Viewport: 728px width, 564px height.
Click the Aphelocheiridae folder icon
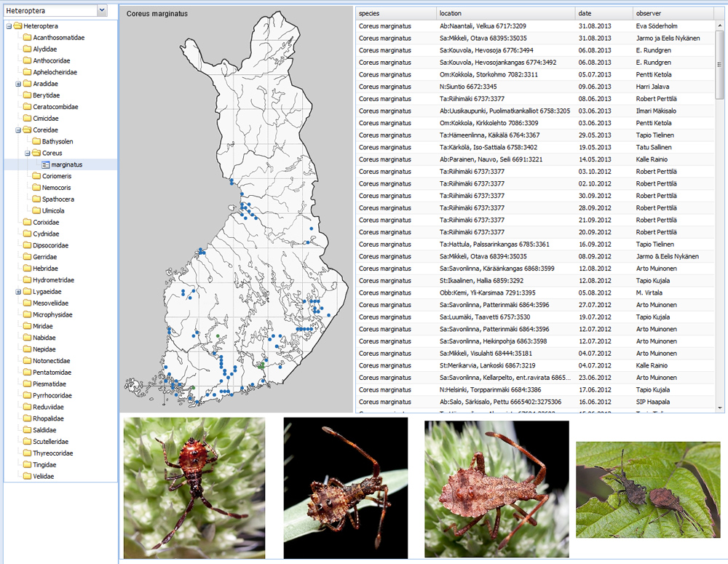point(28,72)
